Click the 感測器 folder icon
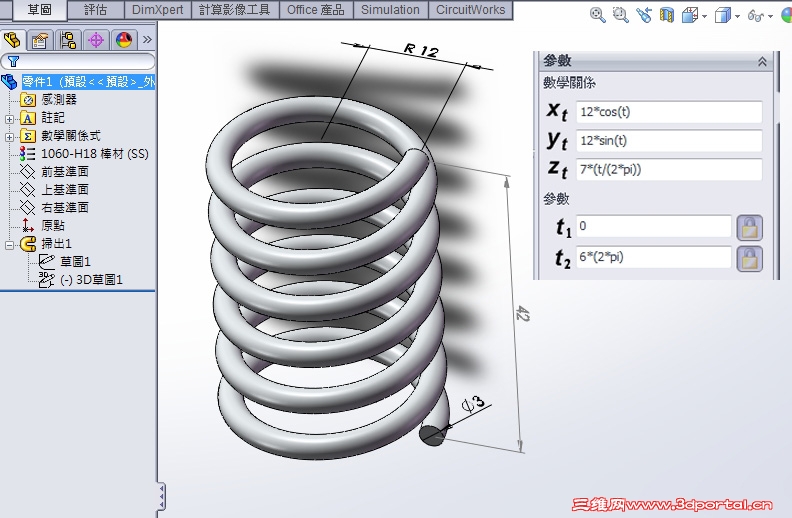Viewport: 792px width, 518px height. (x=28, y=99)
